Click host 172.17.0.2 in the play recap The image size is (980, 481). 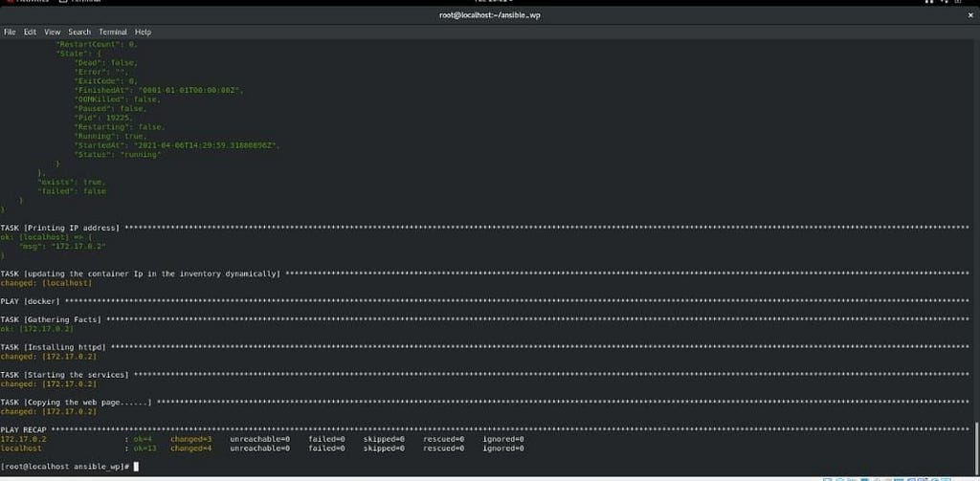tap(24, 439)
